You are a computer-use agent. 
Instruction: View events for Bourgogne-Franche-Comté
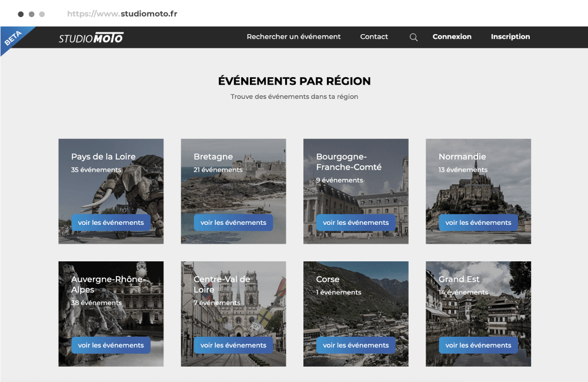click(356, 222)
